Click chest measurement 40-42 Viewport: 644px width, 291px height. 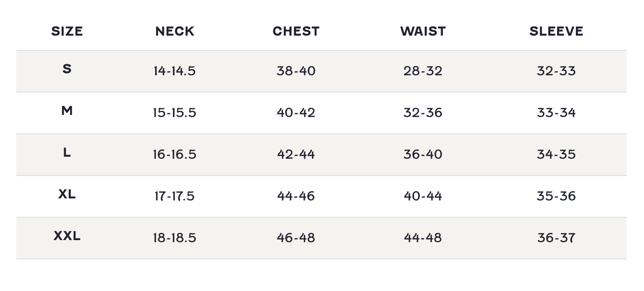[x=296, y=112]
